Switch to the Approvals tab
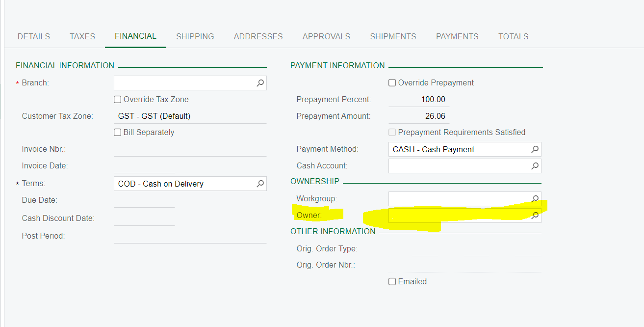This screenshot has height=327, width=644. tap(326, 36)
